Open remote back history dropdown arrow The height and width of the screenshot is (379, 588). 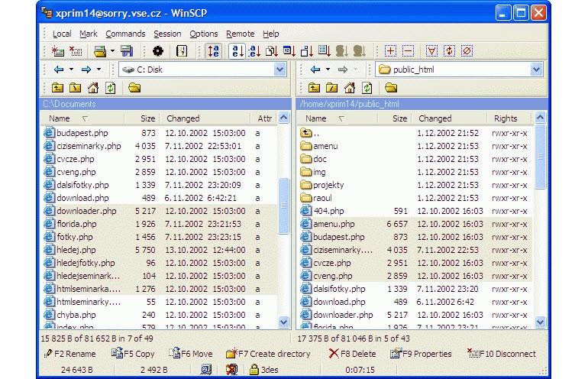pyautogui.click(x=328, y=70)
